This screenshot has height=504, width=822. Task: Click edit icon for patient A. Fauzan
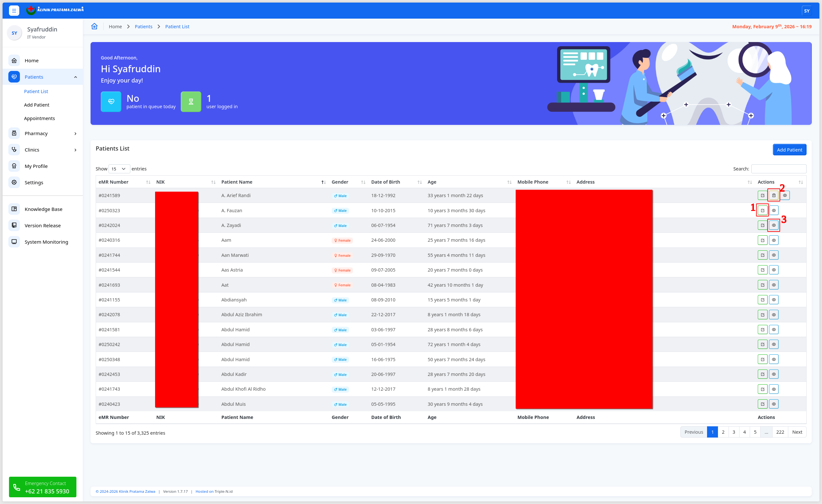[x=762, y=211]
